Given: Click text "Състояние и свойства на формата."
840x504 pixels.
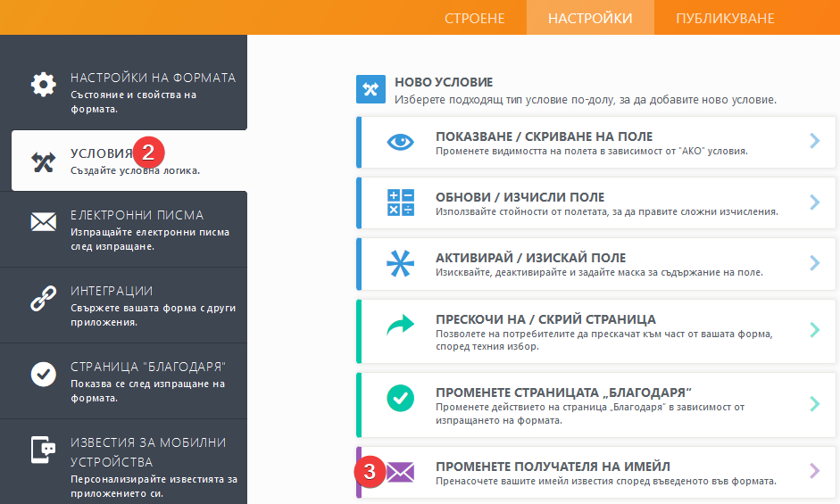Looking at the screenshot, I should click(x=133, y=102).
